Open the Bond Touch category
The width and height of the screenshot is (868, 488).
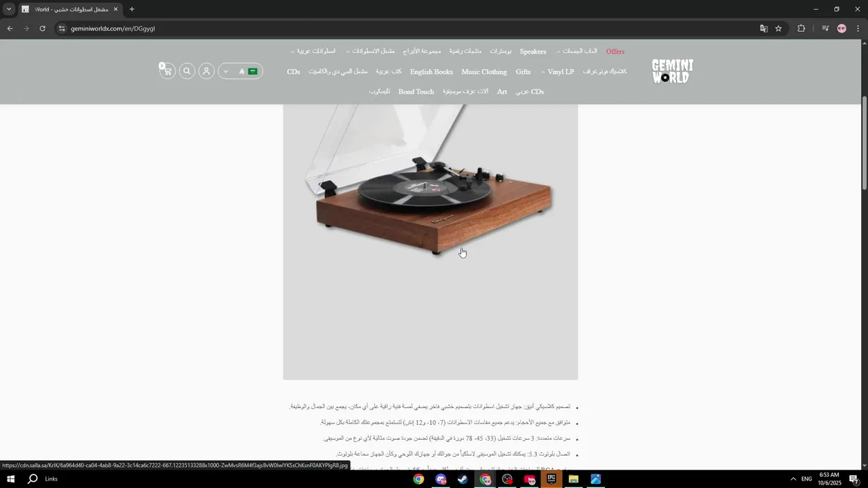click(416, 91)
